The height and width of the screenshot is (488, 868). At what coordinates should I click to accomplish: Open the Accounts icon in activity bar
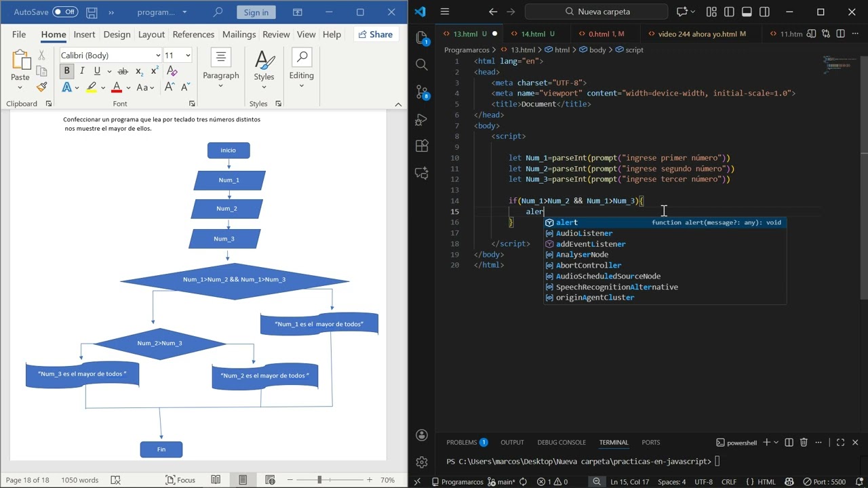click(422, 434)
